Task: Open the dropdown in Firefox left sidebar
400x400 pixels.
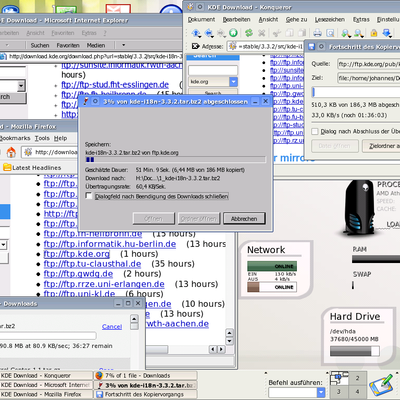Action: tap(3, 245)
